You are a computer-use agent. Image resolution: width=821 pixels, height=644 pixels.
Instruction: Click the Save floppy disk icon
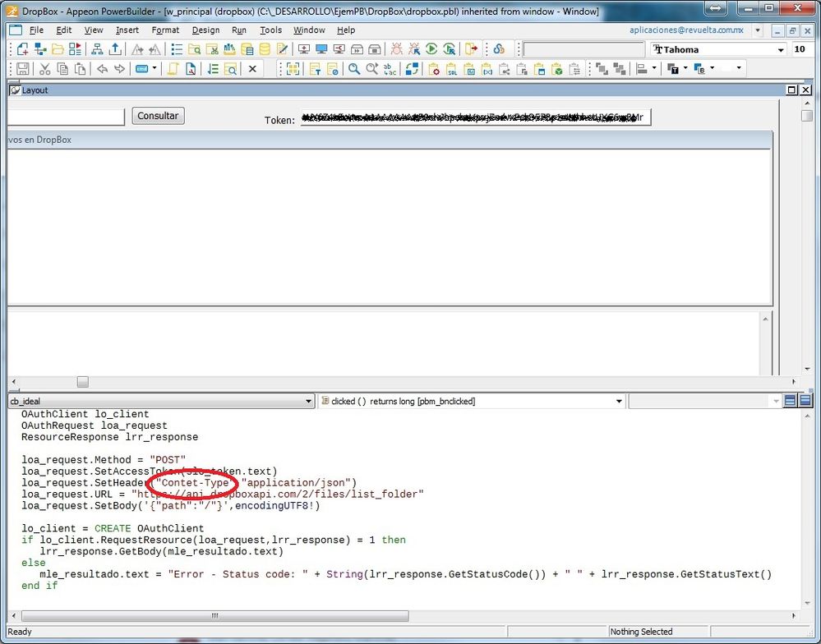(23, 69)
